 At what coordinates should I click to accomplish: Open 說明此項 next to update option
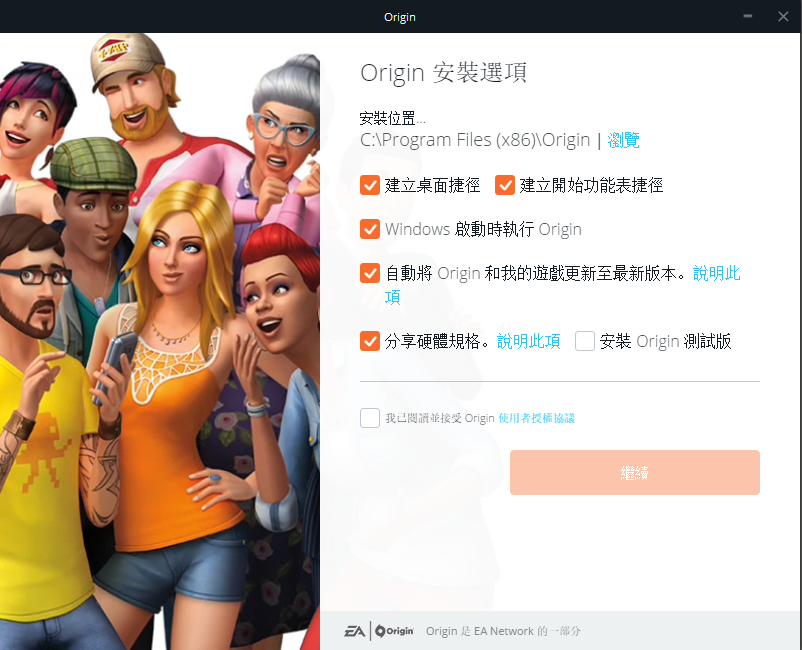click(x=716, y=273)
